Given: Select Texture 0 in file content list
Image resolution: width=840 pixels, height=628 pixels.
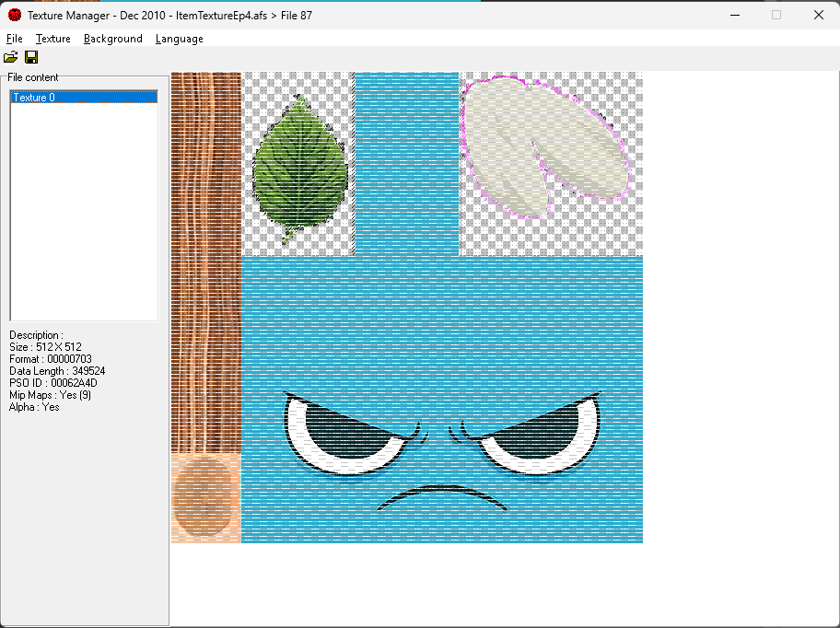Looking at the screenshot, I should [x=84, y=98].
